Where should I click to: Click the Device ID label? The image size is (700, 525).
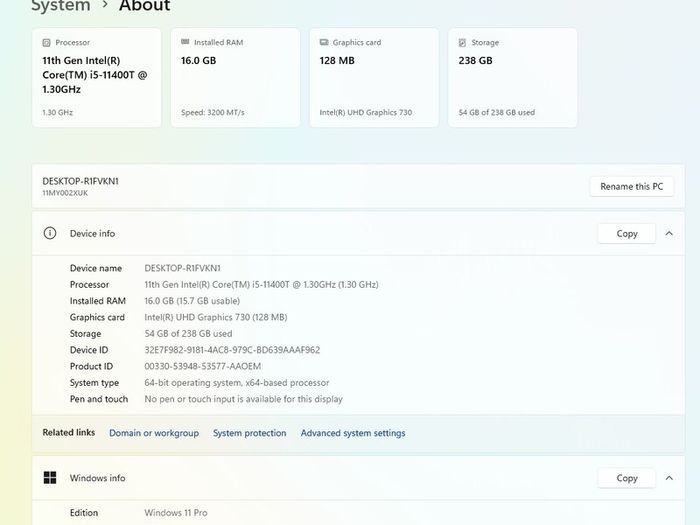[89, 350]
